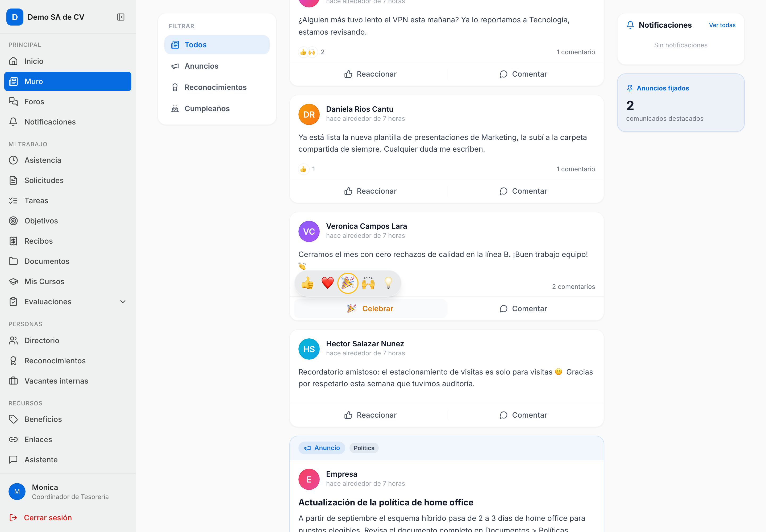Click Comentar on Veronica's post
This screenshot has height=532, width=766.
(523, 309)
